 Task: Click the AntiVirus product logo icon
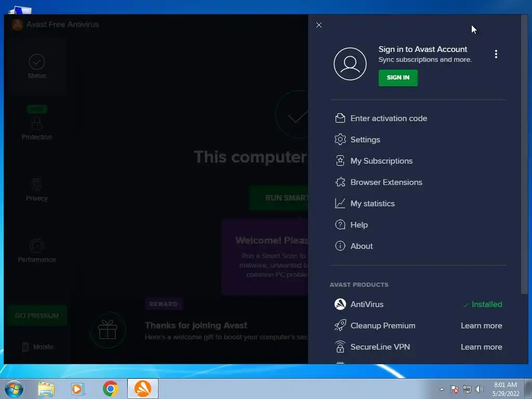340,304
